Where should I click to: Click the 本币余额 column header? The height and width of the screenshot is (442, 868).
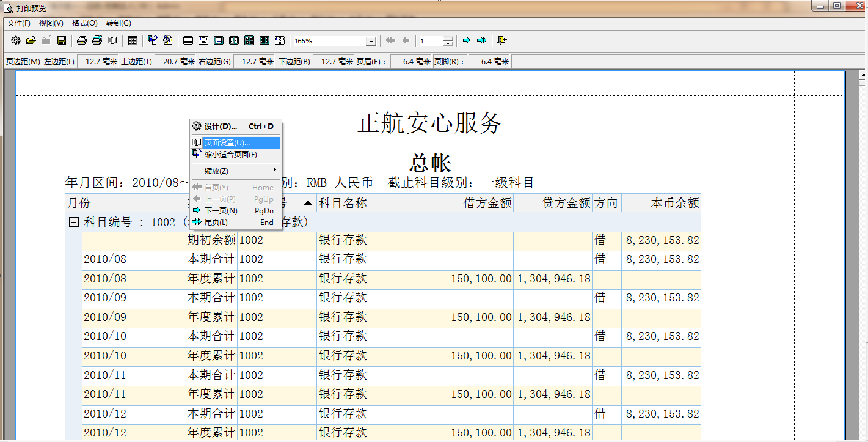(661, 203)
